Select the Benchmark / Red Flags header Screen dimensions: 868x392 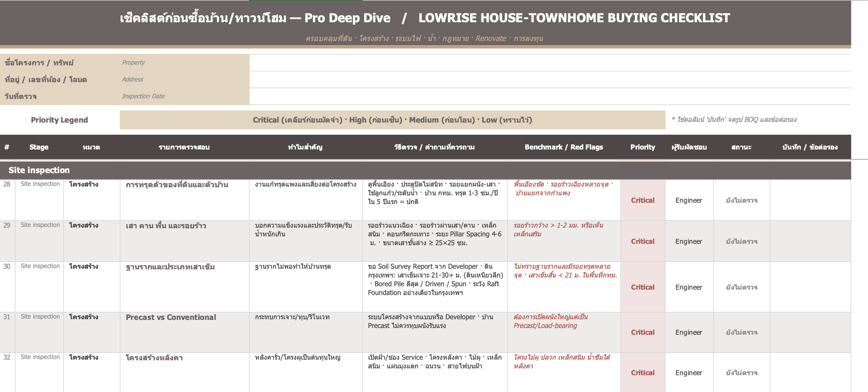564,147
